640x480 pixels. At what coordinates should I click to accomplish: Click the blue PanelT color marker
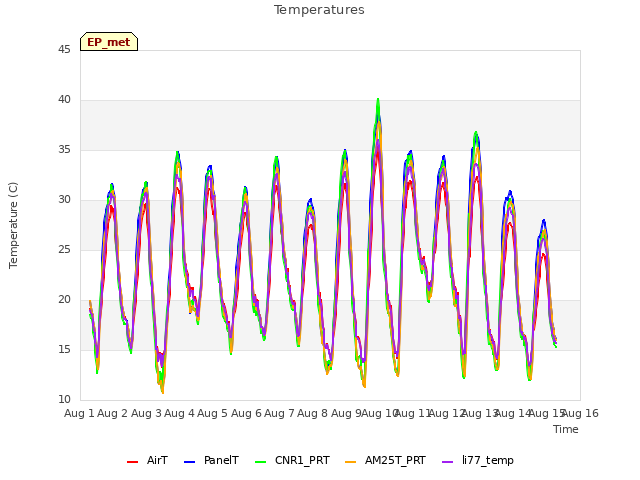point(189,462)
